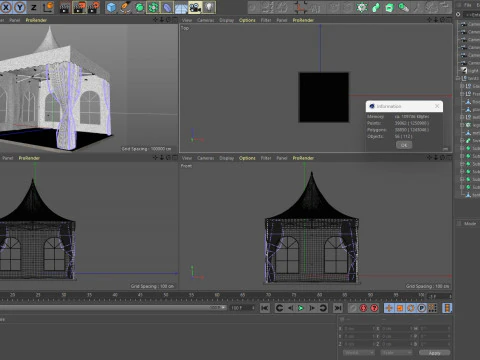Click the 100 F end frame field
480x360 pixels.
pos(242,308)
